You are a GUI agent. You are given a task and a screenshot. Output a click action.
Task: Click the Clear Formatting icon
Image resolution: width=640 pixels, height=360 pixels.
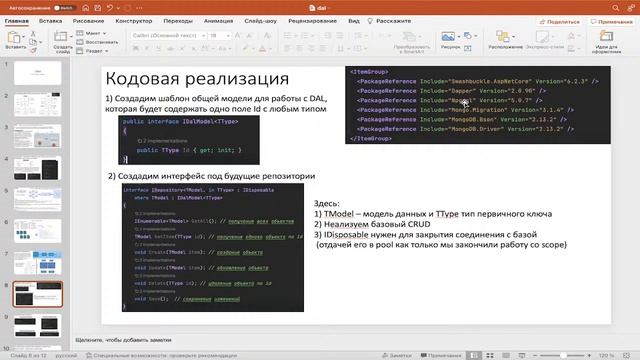tap(267, 36)
